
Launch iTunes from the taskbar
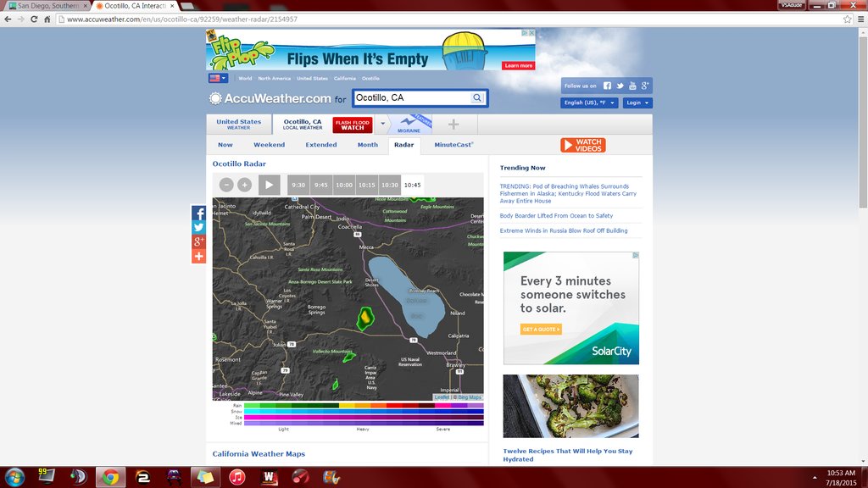click(x=237, y=477)
